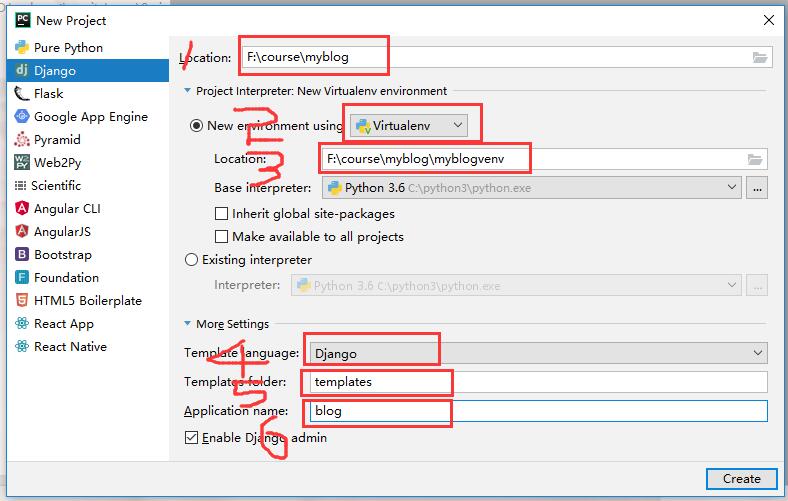This screenshot has height=501, width=788.
Task: Click the PyCharm logo in title bar
Action: pyautogui.click(x=23, y=20)
